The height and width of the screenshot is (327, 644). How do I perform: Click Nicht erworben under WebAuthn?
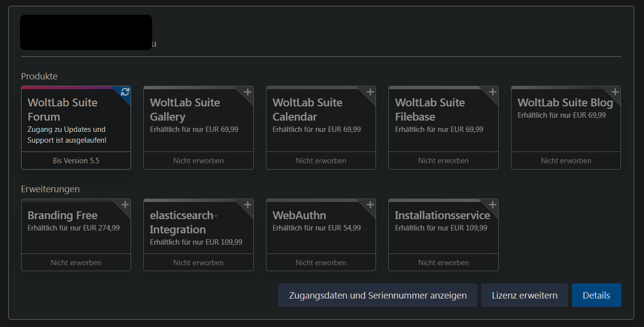tap(321, 263)
